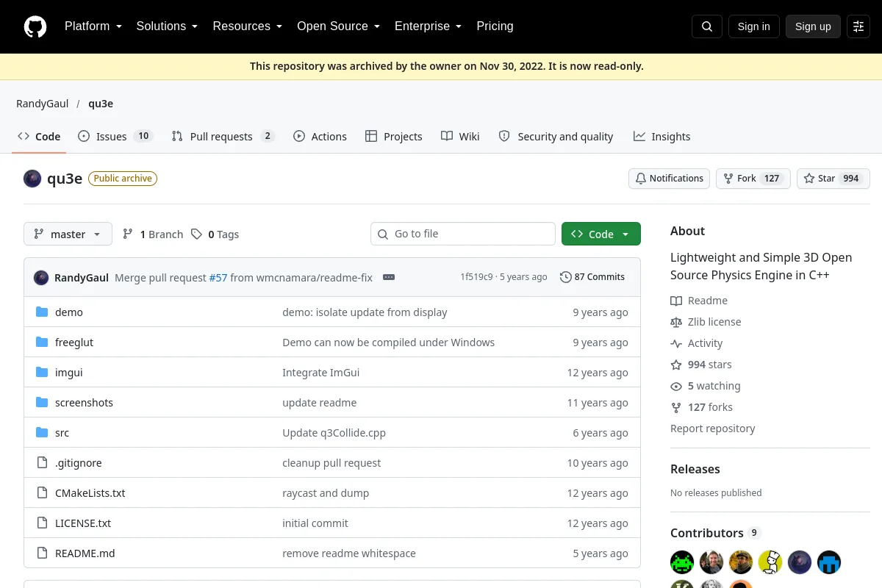Open the demo folder icon
The width and height of the screenshot is (882, 588).
[x=42, y=312]
